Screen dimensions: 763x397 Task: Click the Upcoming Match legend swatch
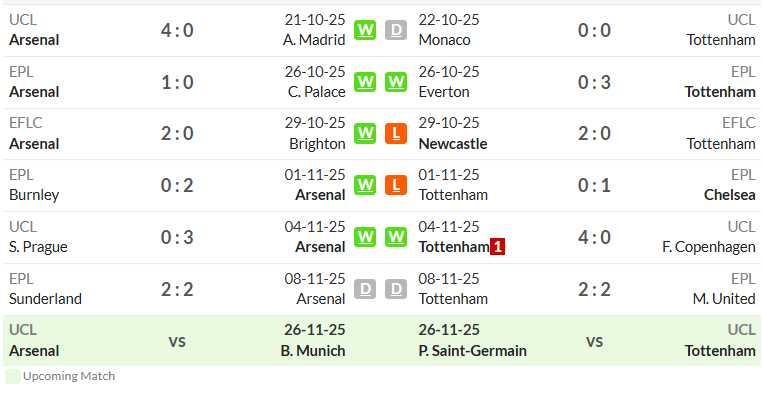(x=13, y=377)
